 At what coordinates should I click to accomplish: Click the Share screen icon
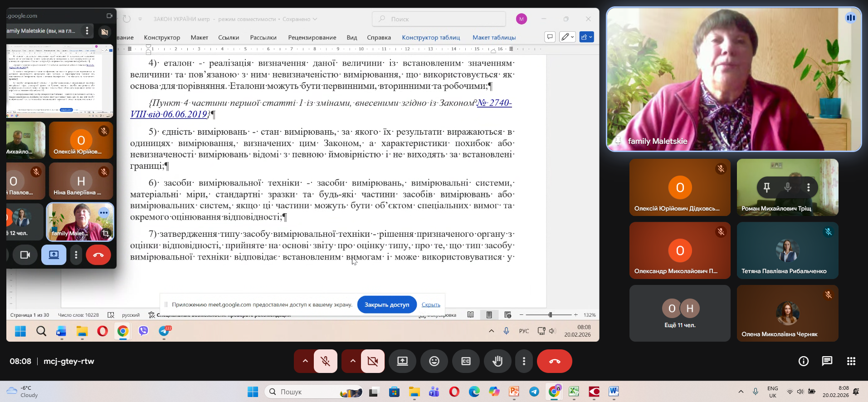click(x=402, y=361)
